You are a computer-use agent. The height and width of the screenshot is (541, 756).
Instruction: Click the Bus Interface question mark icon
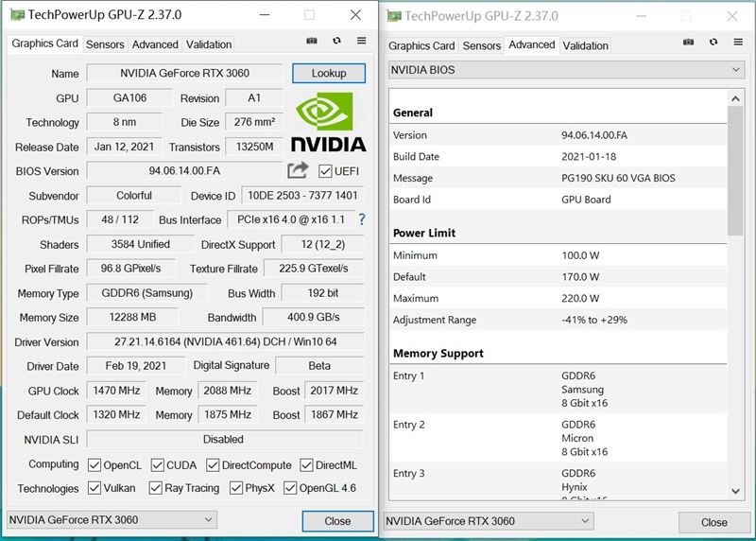click(361, 219)
